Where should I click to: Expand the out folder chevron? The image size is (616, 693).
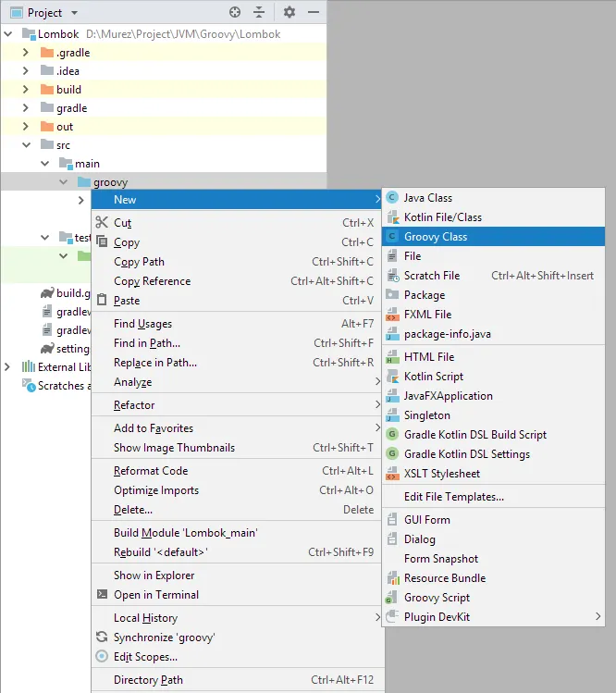pos(26,127)
